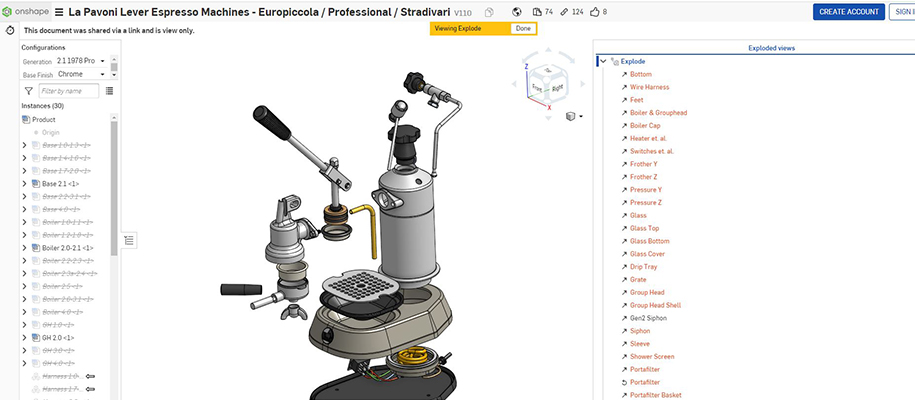The width and height of the screenshot is (915, 400).
Task: Select the Glass Top explode step
Action: point(644,228)
